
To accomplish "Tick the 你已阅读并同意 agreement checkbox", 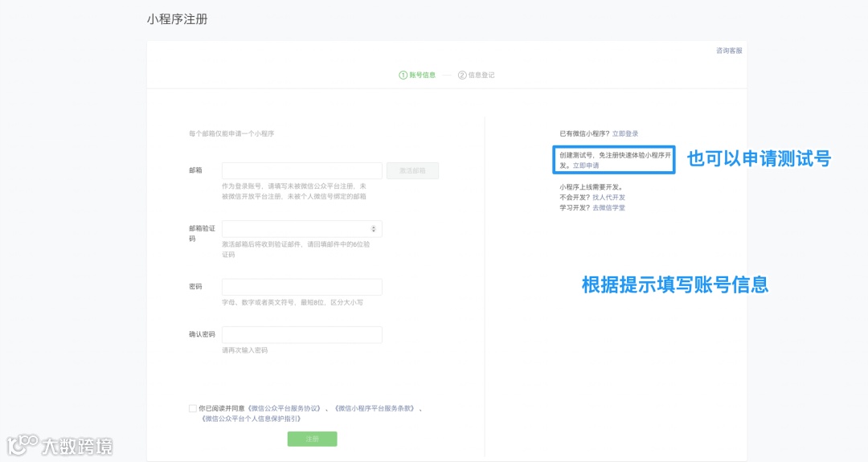I will point(193,408).
